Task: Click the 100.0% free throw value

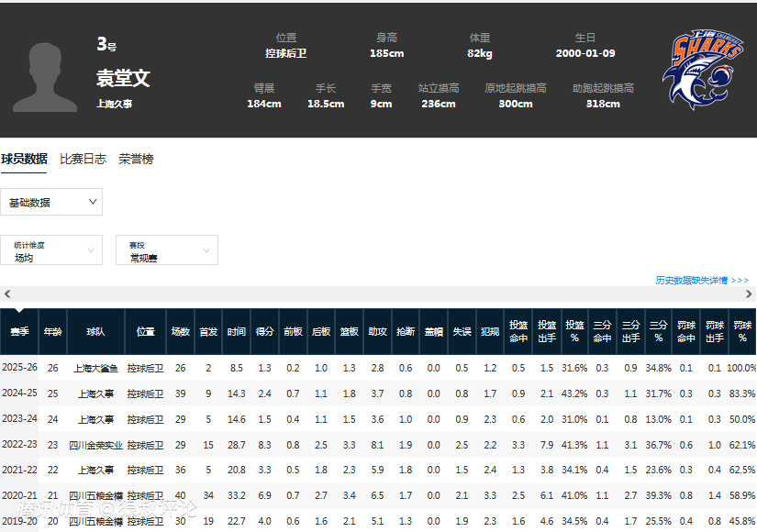Action: coord(741,368)
